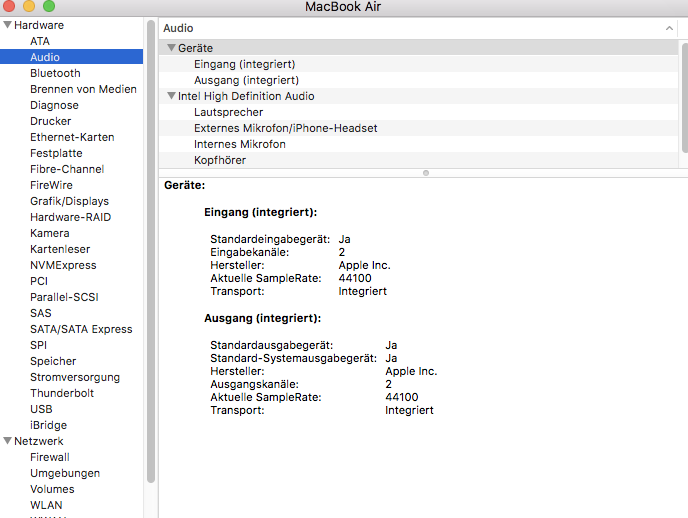This screenshot has height=518, width=688.
Task: Collapse the Hardware section triangle
Action: tap(7, 25)
